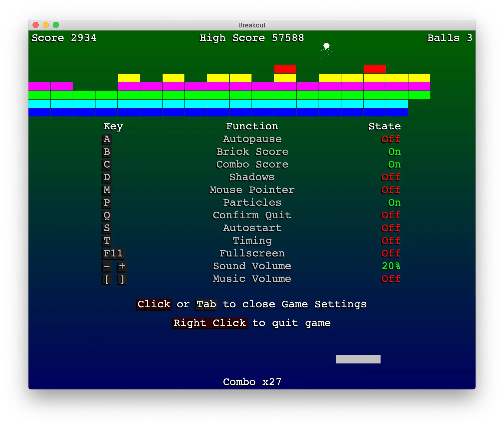Click the game ball near top center
This screenshot has width=504, height=427.
click(326, 45)
